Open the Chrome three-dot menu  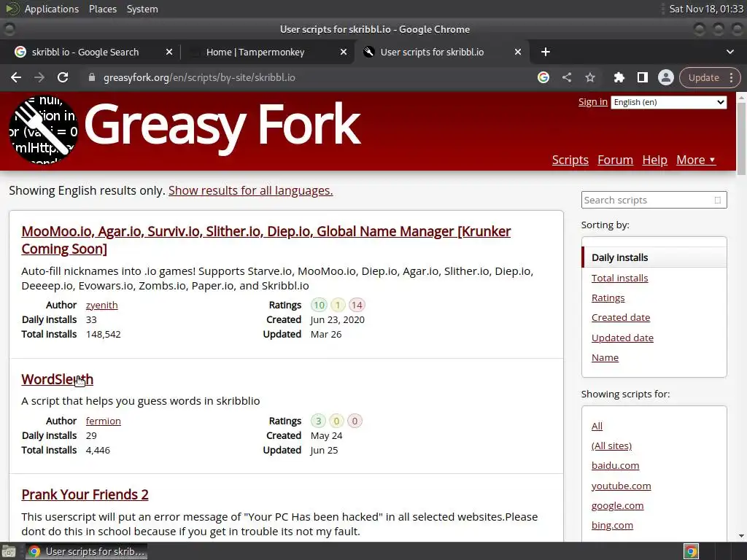point(731,77)
